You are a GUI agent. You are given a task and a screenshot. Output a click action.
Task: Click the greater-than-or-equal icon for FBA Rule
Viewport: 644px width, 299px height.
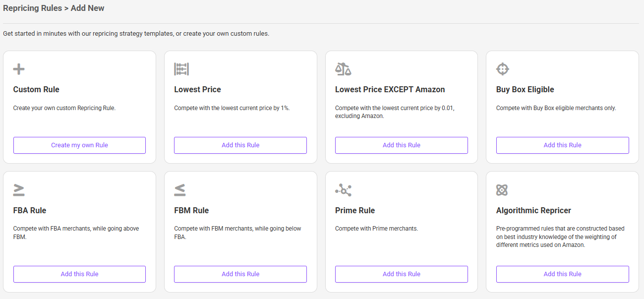pyautogui.click(x=19, y=190)
